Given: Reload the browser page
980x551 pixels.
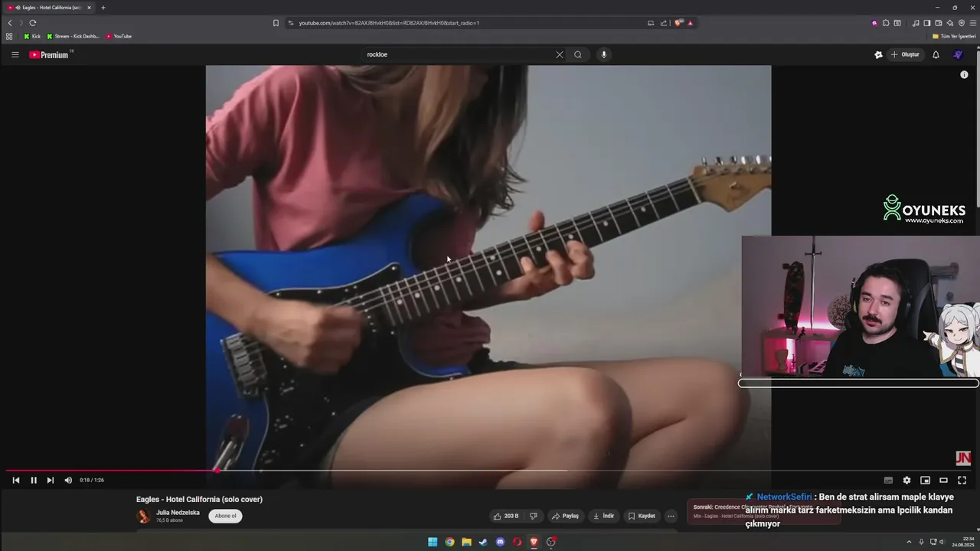Looking at the screenshot, I should [x=33, y=23].
